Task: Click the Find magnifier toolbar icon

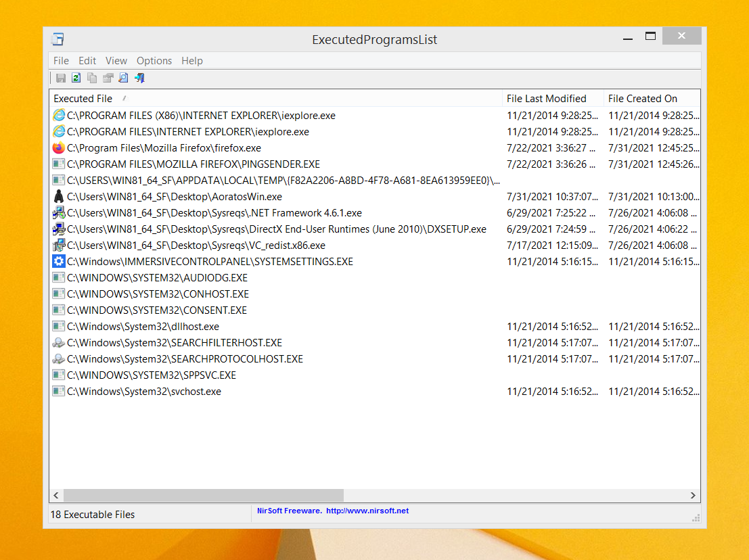Action: (124, 78)
